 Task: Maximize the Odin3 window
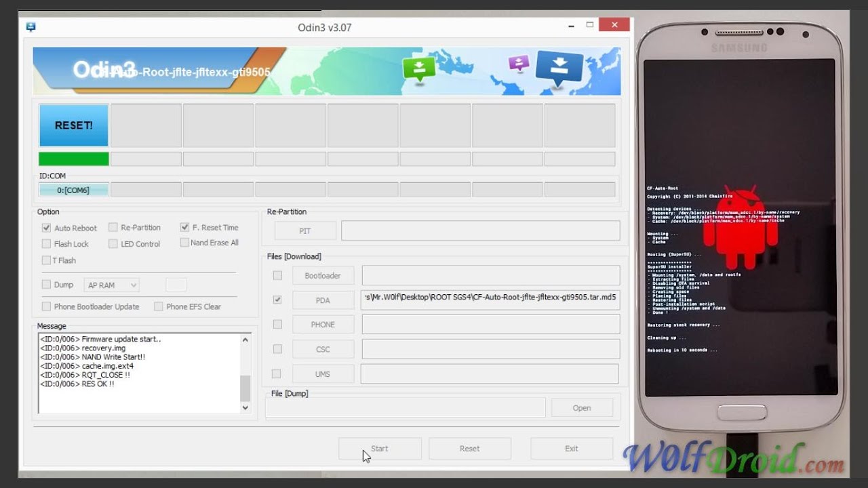coord(590,25)
